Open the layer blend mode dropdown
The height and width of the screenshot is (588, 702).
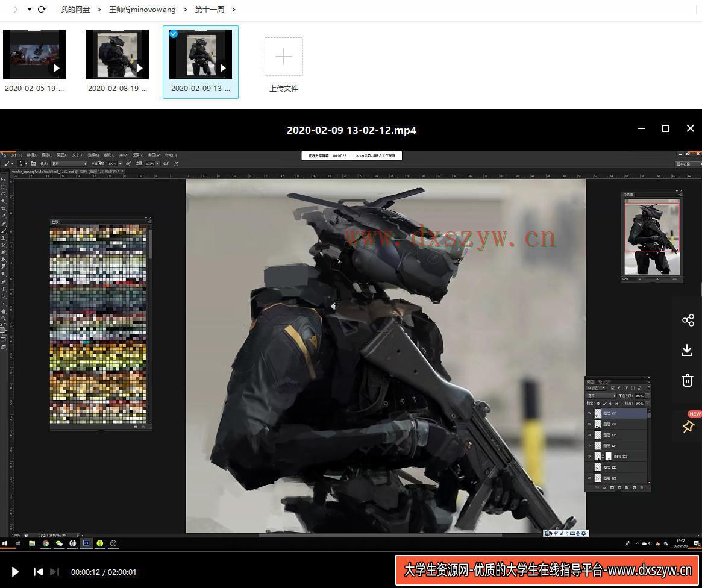tap(601, 396)
